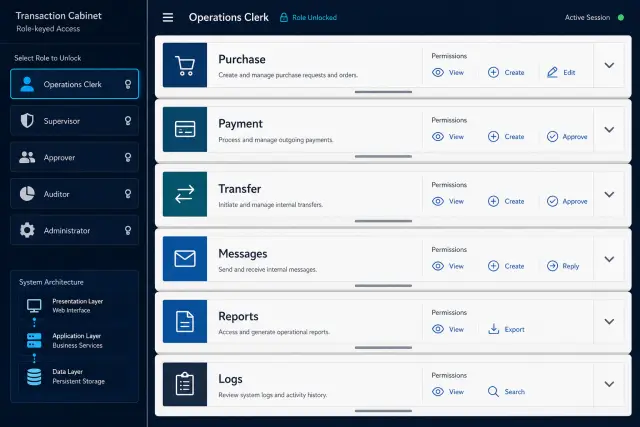Click the Auditor pie chart icon
The height and width of the screenshot is (427, 640).
tap(27, 194)
